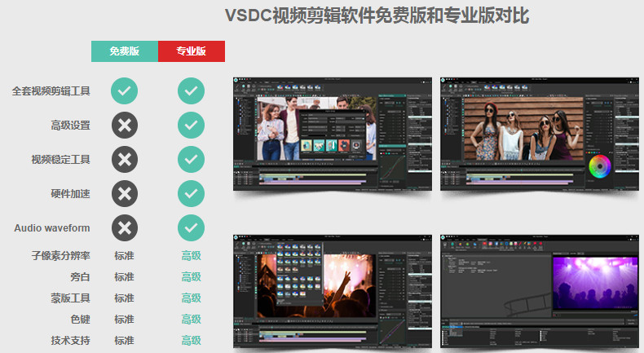Viewport: 644px width, 353px height.
Task: Click the pro-version checkmark for Audio waveform
Action: point(191,227)
